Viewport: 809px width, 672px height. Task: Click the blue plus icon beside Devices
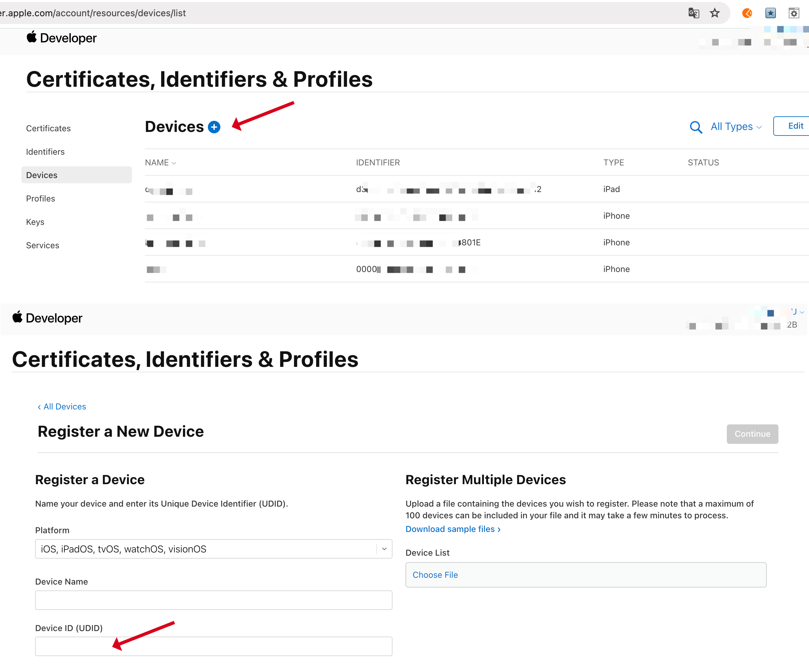(214, 127)
